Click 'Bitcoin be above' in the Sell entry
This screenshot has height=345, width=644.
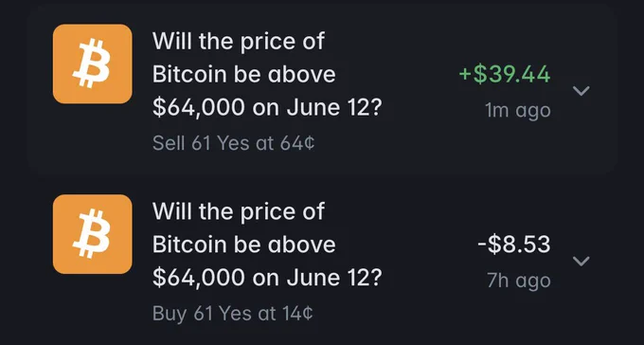pos(244,75)
